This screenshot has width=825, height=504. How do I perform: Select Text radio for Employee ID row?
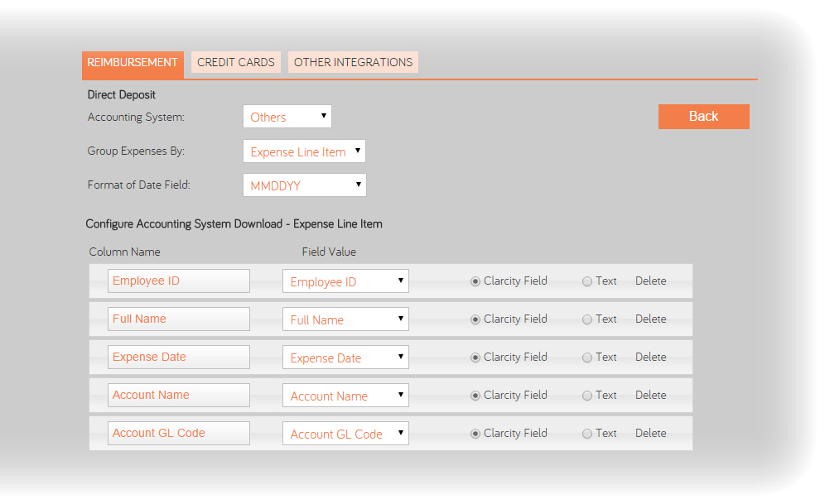(x=587, y=281)
